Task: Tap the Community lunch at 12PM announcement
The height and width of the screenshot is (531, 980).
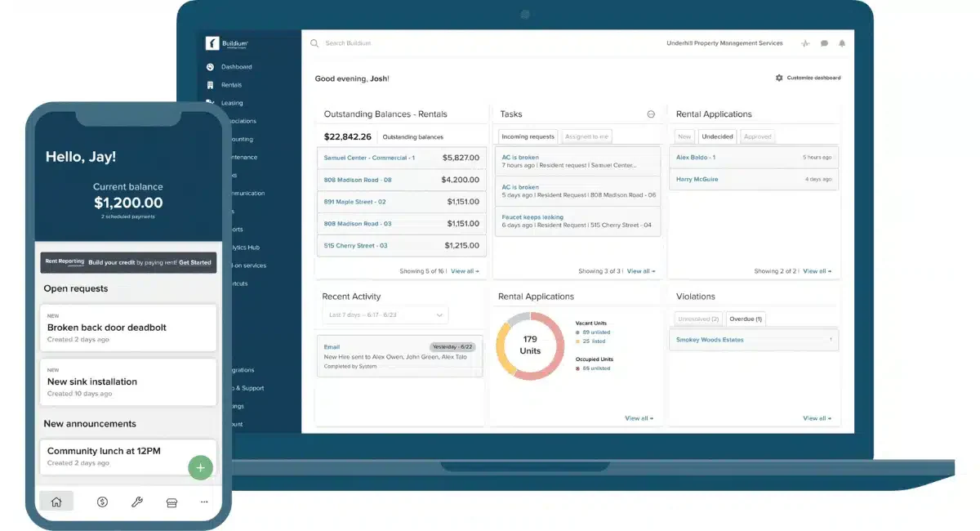Action: (128, 457)
